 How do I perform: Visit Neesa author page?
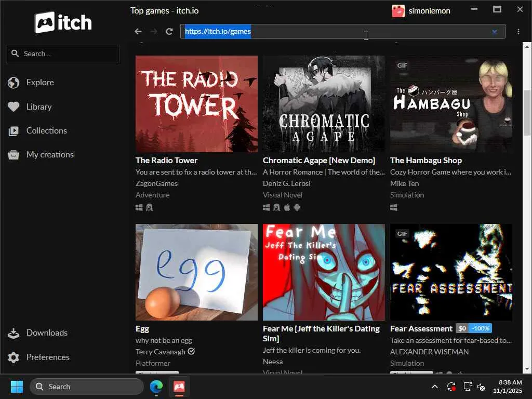pyautogui.click(x=273, y=362)
